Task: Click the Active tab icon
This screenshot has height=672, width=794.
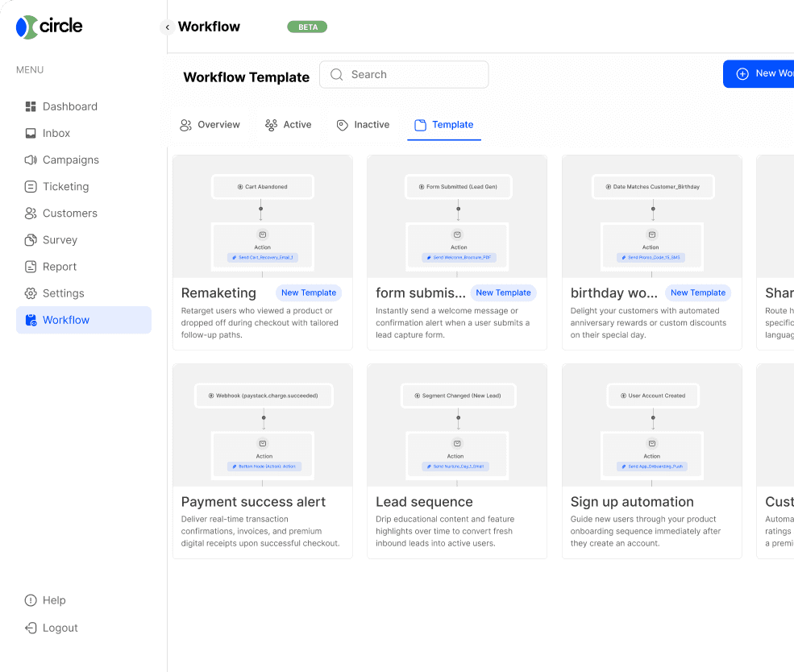Action: pyautogui.click(x=271, y=125)
